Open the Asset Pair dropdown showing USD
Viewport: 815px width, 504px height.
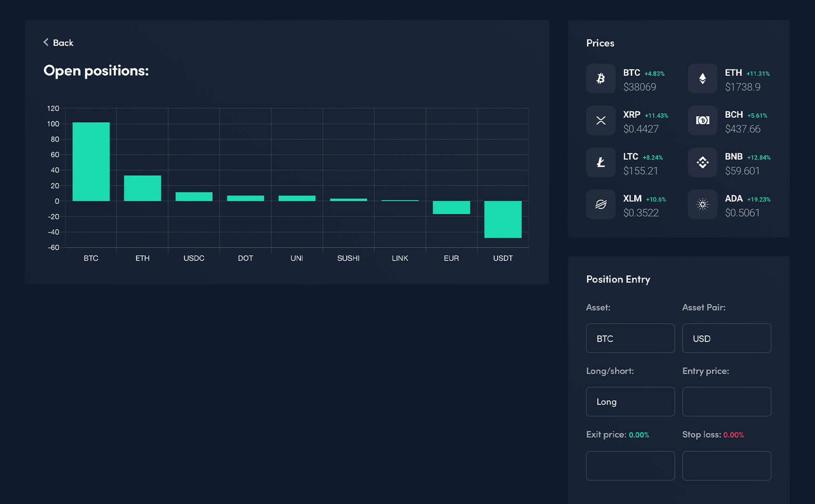[726, 338]
